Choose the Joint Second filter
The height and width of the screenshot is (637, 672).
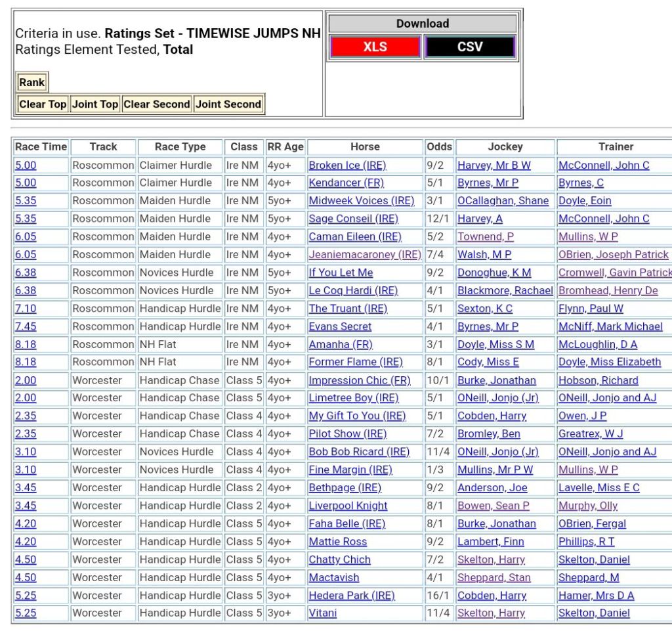pyautogui.click(x=228, y=104)
